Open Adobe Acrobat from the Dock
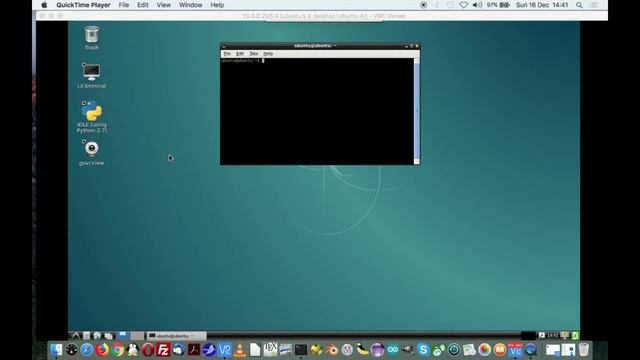This screenshot has height=360, width=640. pyautogui.click(x=194, y=350)
